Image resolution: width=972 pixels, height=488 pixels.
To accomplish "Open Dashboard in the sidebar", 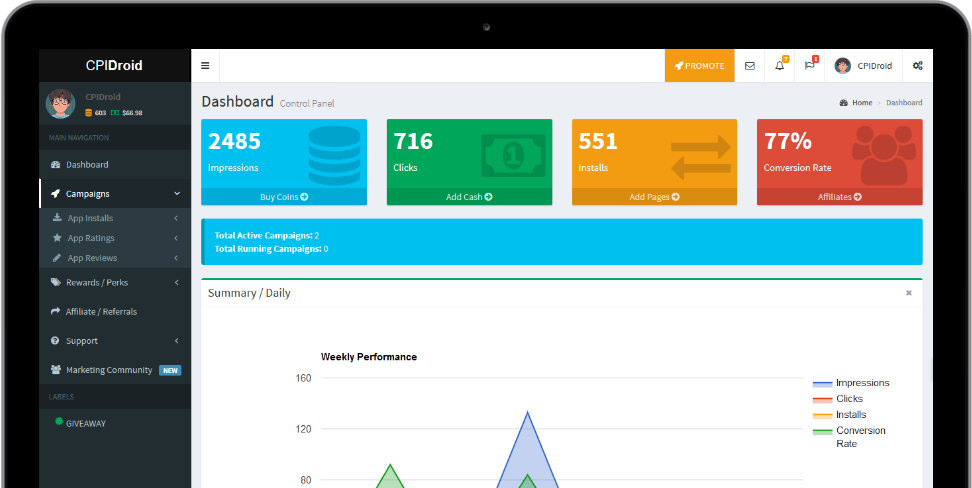I will (115, 164).
